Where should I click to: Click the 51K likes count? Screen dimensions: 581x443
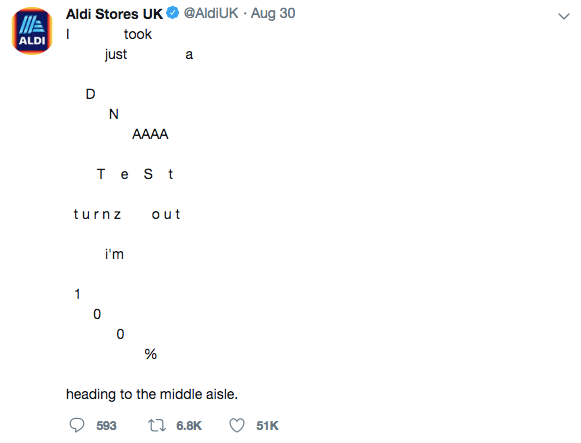[x=267, y=426]
